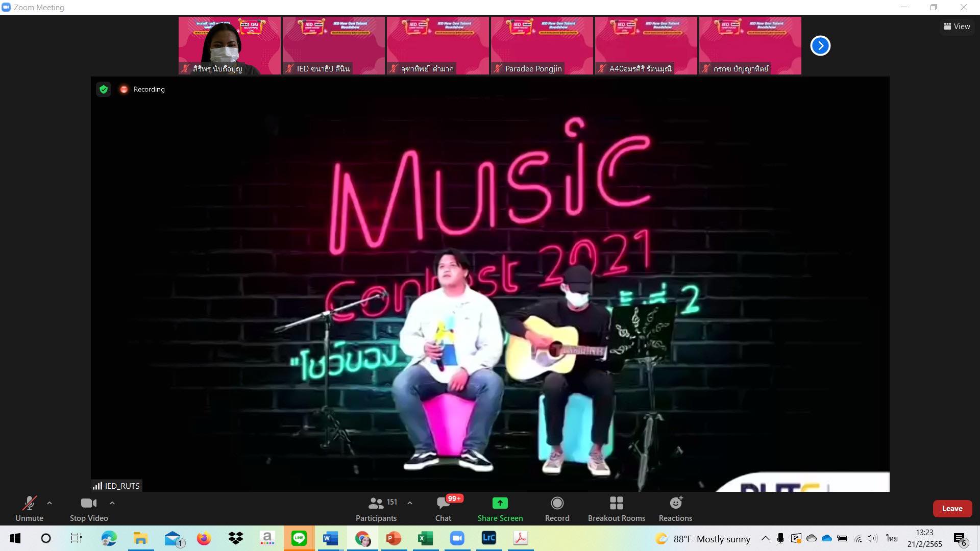The image size is (980, 551).
Task: Select participant thumbnail IED ชนาธิป ลีนิน
Action: (334, 46)
